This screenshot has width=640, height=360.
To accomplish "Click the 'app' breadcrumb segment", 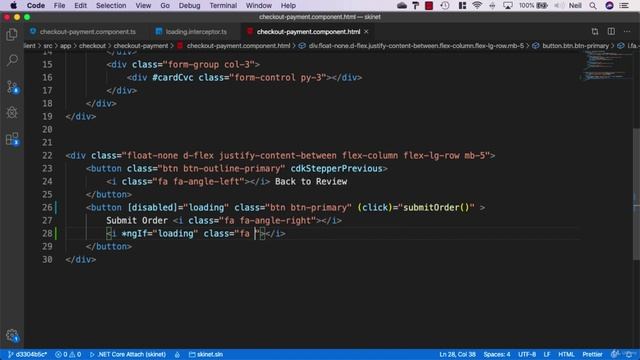I will [65, 46].
